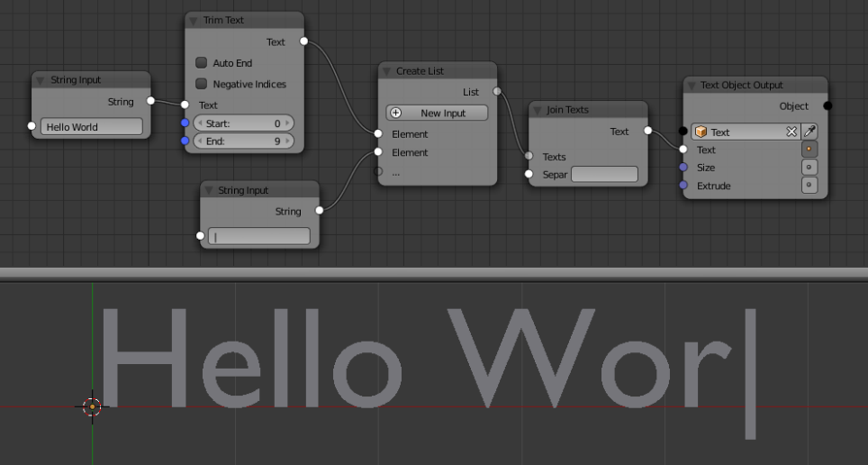Collapse the String Input node containing Hello World
This screenshot has width=868, height=465.
point(40,81)
